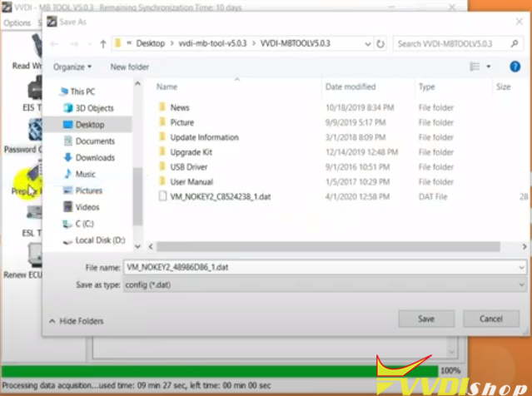Screen dimensions: 532x396
Task: Open Options menu in VVDI window
Action: point(17,22)
